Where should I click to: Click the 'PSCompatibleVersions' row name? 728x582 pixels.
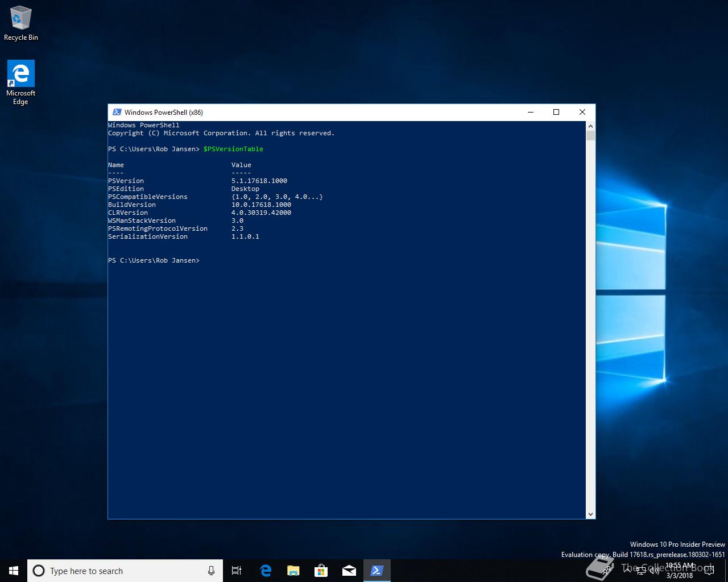click(x=148, y=197)
